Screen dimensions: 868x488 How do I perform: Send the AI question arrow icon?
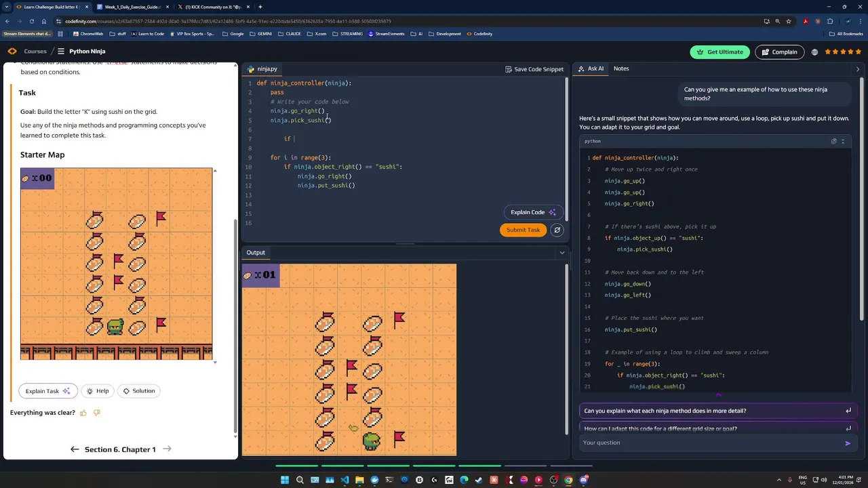click(x=848, y=443)
